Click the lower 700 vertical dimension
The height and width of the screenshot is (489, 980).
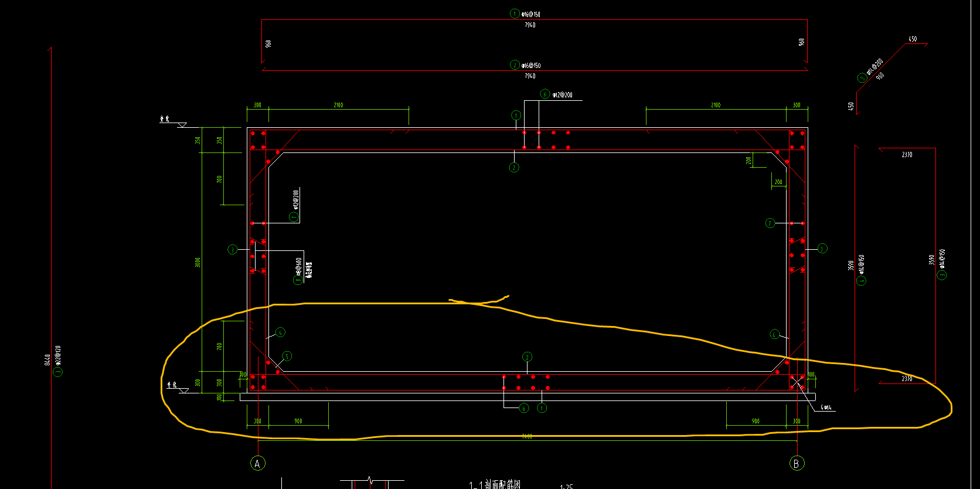point(220,347)
